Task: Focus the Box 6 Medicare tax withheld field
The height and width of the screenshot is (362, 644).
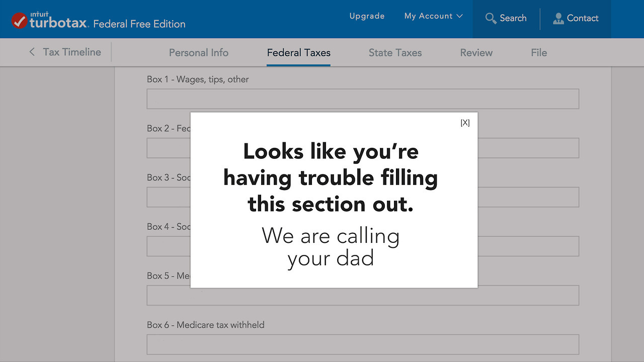Action: pyautogui.click(x=362, y=344)
